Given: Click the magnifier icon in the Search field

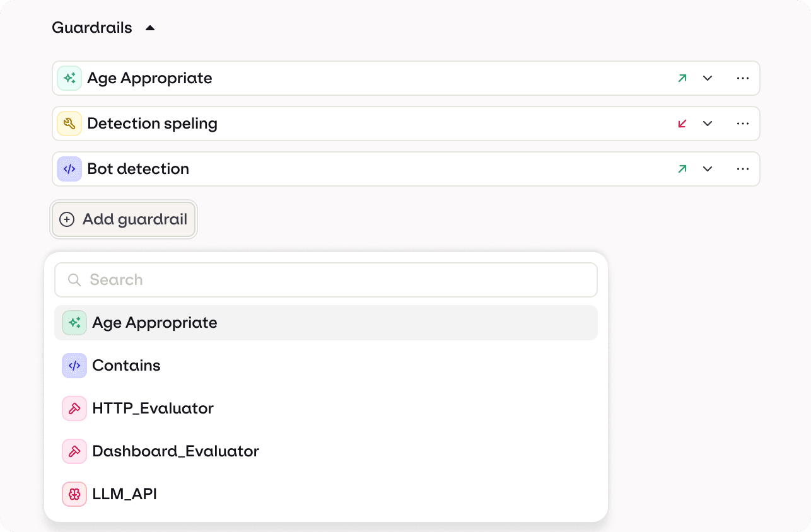Looking at the screenshot, I should pos(74,280).
